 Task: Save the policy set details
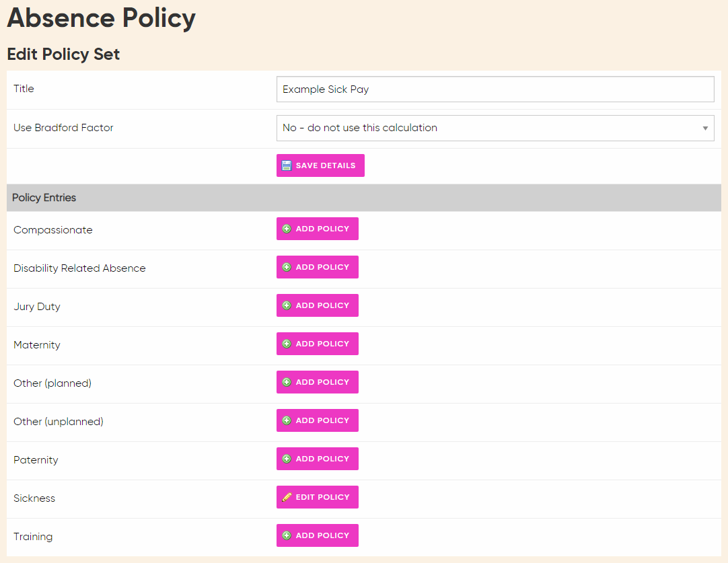(x=320, y=165)
